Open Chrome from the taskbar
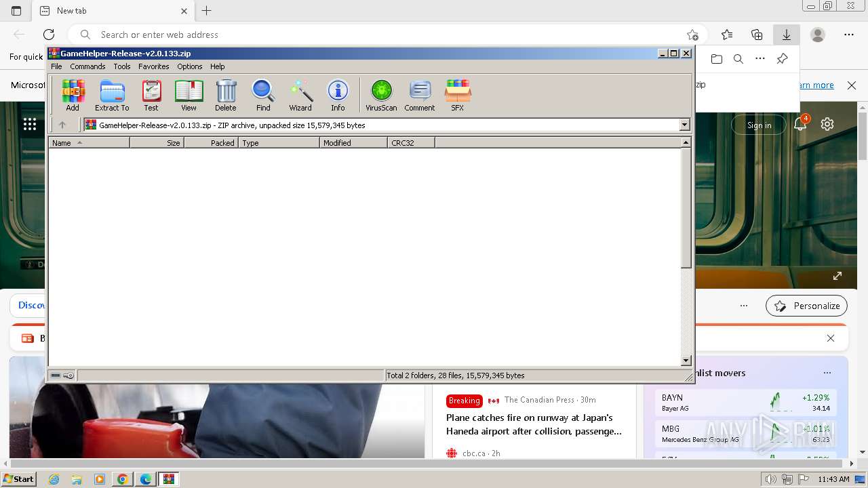This screenshot has width=868, height=488. point(123,479)
